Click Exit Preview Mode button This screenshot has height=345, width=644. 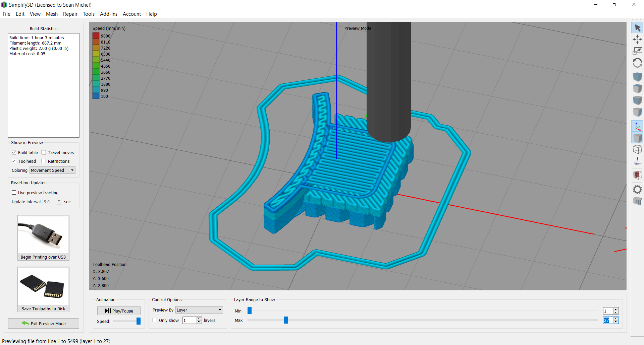[x=44, y=324]
